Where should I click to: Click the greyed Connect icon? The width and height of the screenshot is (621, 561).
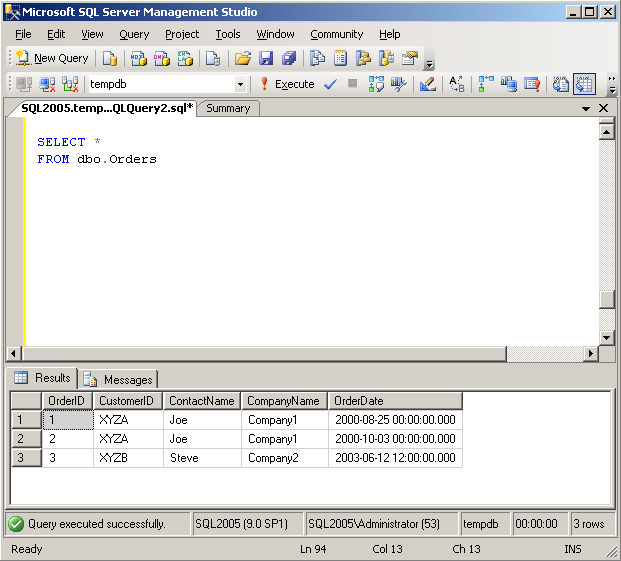24,84
